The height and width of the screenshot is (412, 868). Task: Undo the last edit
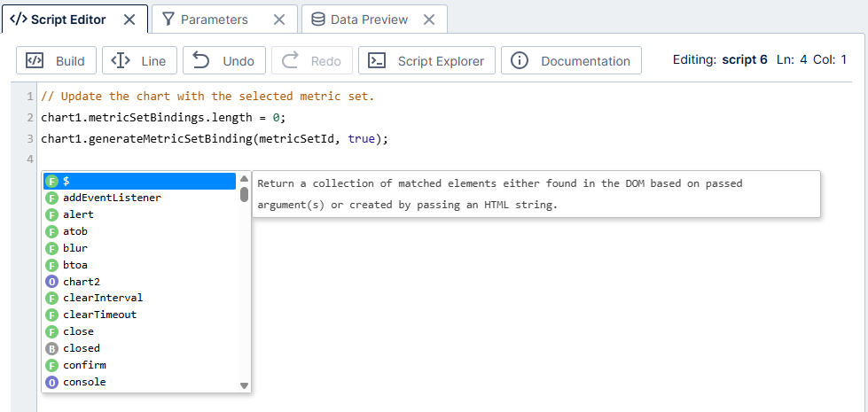click(x=224, y=60)
